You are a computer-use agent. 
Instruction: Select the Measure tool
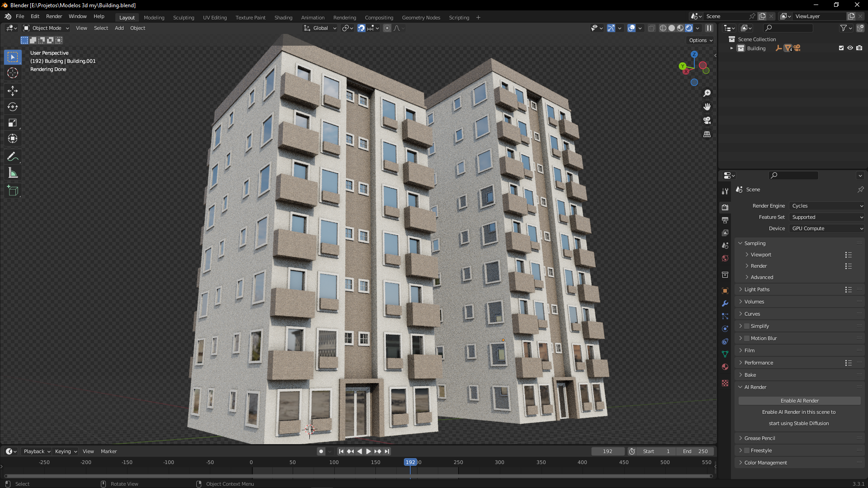pos(13,173)
